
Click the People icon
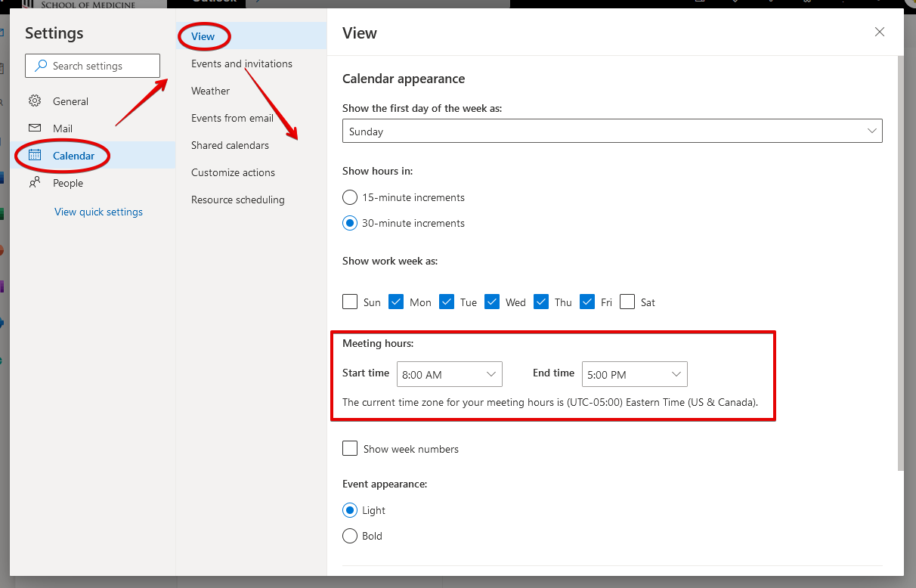[35, 183]
